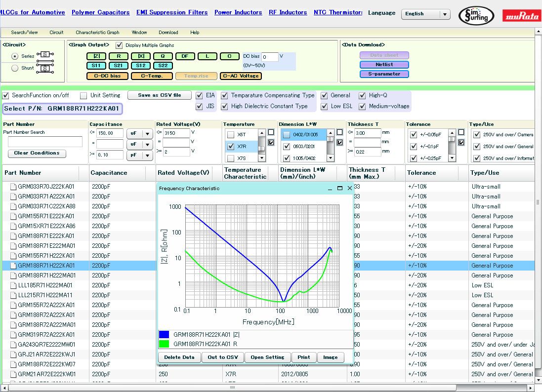Select the |Z| graph output icon
The image size is (542, 392).
click(x=96, y=56)
